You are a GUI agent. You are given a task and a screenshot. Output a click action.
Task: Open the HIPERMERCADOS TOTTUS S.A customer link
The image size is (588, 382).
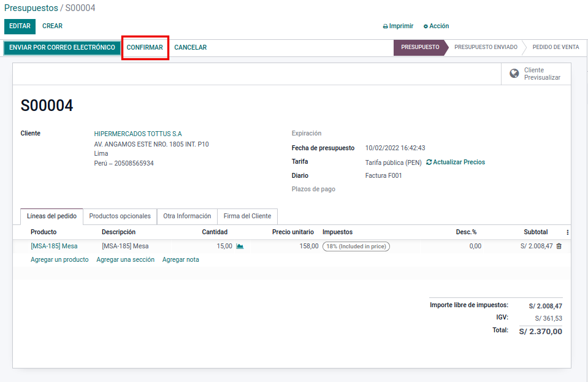click(138, 134)
